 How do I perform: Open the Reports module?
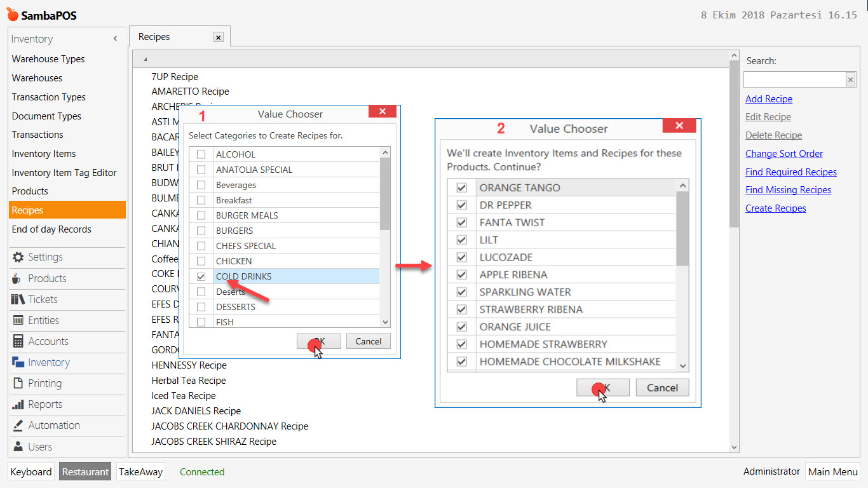[x=40, y=405]
